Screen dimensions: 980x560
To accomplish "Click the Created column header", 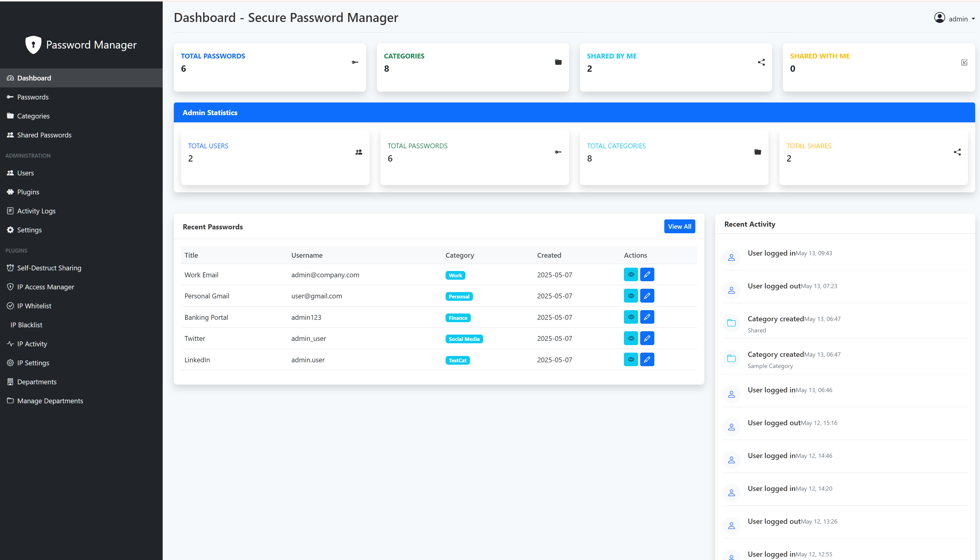I will pos(549,255).
